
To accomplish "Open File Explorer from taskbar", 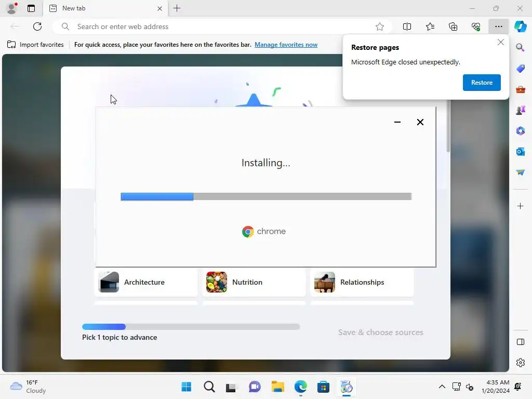I will click(x=277, y=387).
